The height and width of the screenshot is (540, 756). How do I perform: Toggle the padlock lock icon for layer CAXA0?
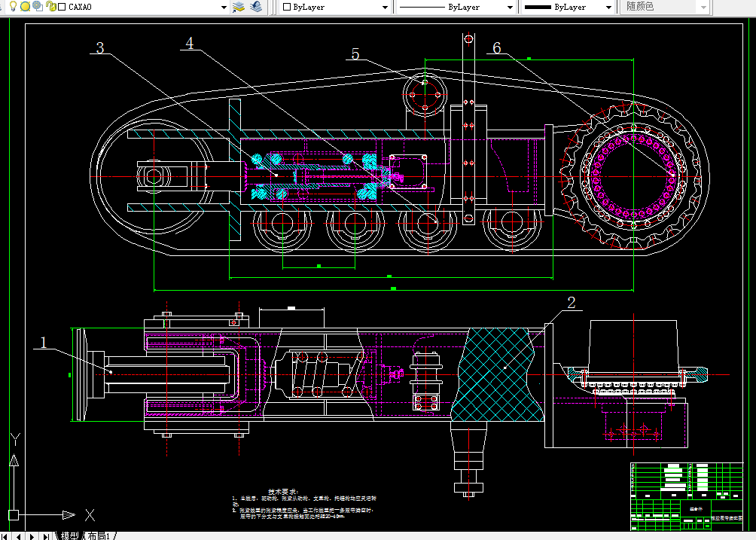[x=50, y=7]
